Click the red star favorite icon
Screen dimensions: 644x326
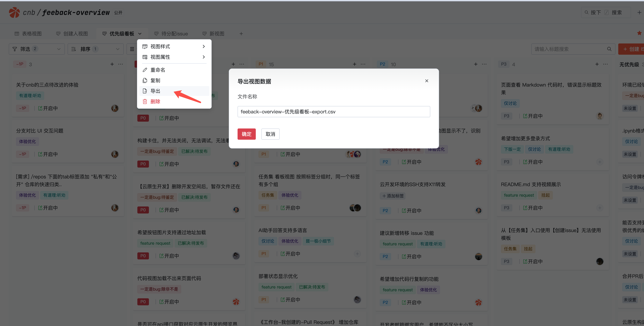[639, 33]
